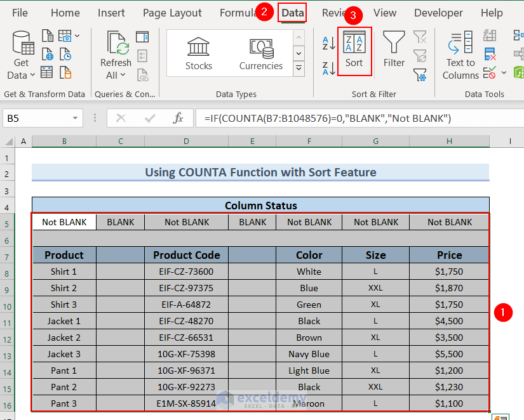
Task: Open the Developer tab
Action: pos(438,13)
